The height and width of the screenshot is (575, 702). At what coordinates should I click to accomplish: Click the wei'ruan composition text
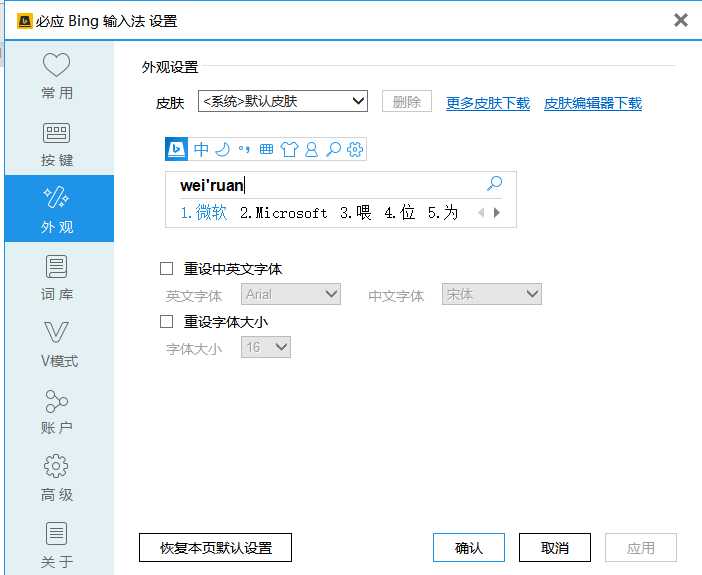click(x=212, y=185)
